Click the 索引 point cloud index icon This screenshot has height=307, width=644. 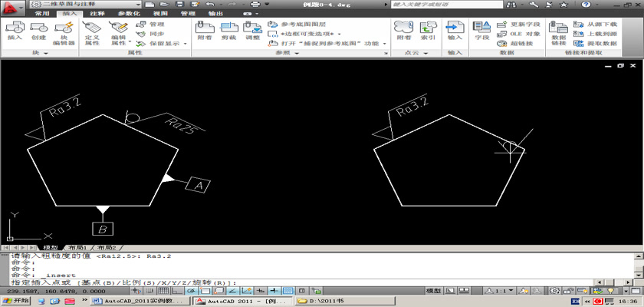pos(428,31)
